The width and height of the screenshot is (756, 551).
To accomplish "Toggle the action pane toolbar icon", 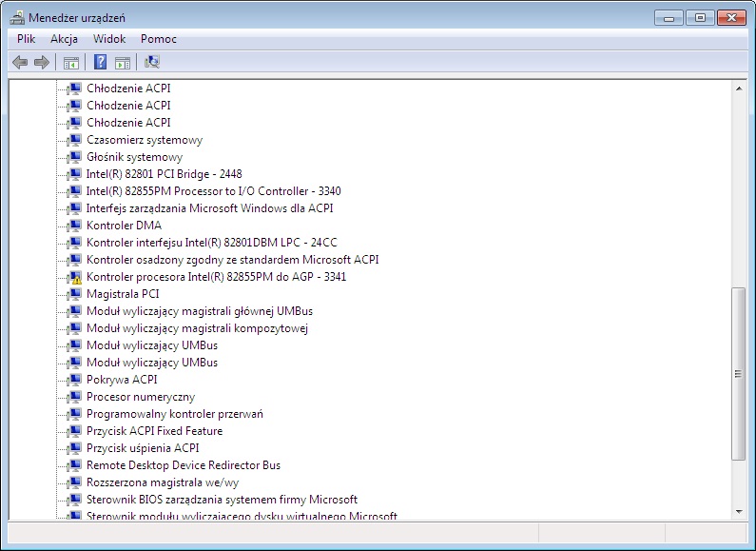I will 123,62.
